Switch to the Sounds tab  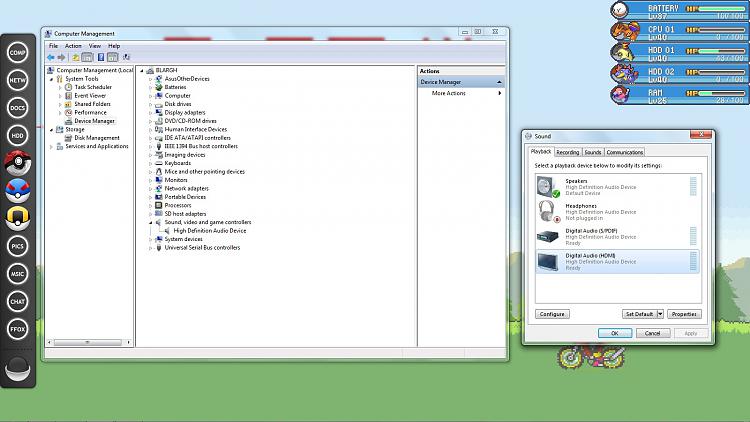click(593, 152)
